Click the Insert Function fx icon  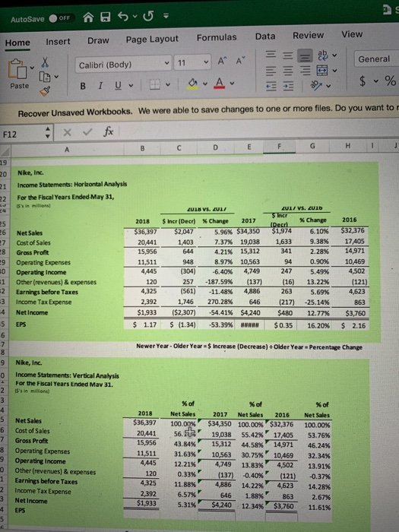tap(108, 131)
